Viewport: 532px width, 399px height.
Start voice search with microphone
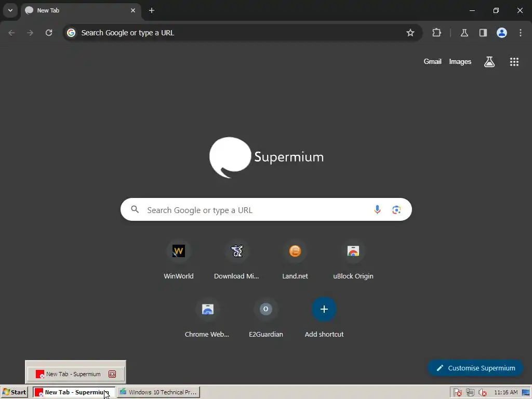[377, 210]
